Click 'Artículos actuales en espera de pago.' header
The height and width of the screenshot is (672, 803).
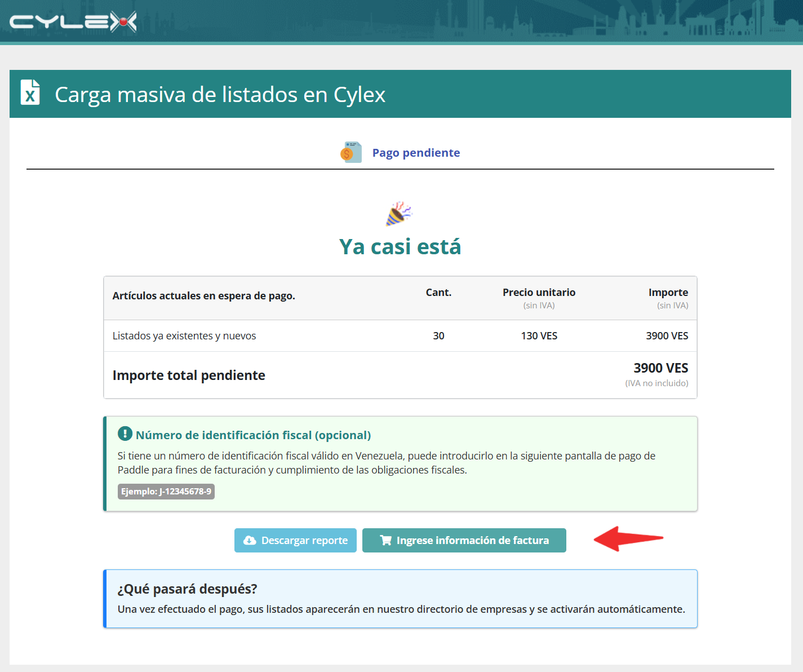204,296
